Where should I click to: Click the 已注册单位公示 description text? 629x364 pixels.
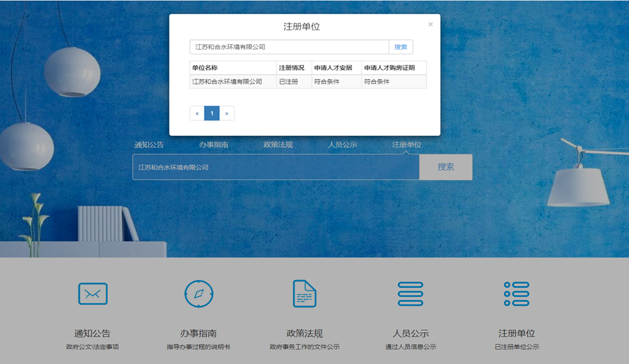point(516,347)
